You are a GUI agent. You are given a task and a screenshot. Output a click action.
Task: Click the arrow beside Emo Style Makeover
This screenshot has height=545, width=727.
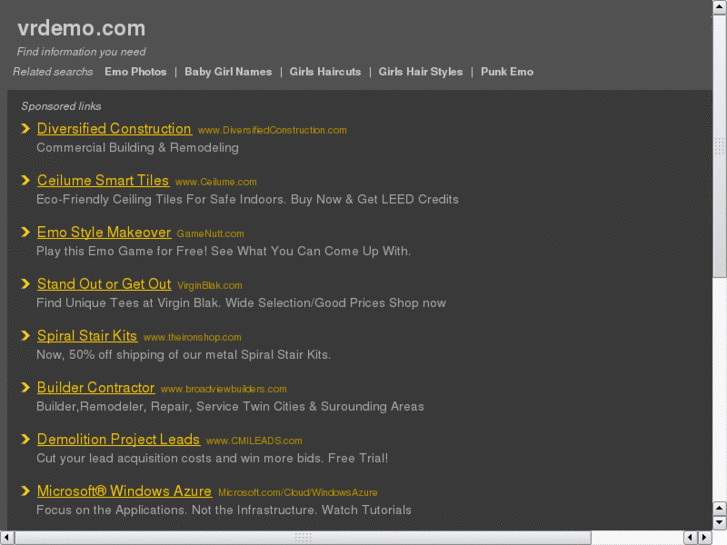tap(26, 232)
